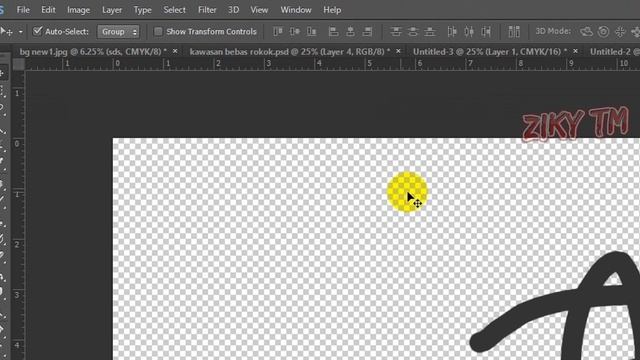The width and height of the screenshot is (640, 360).
Task: Click the align right edges icon
Action: click(x=367, y=31)
